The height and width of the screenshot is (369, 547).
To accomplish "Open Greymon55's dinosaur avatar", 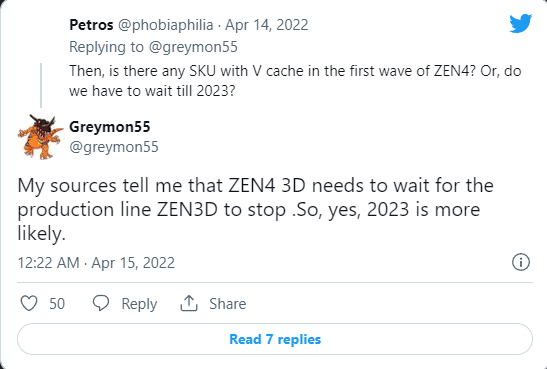I will pos(40,137).
